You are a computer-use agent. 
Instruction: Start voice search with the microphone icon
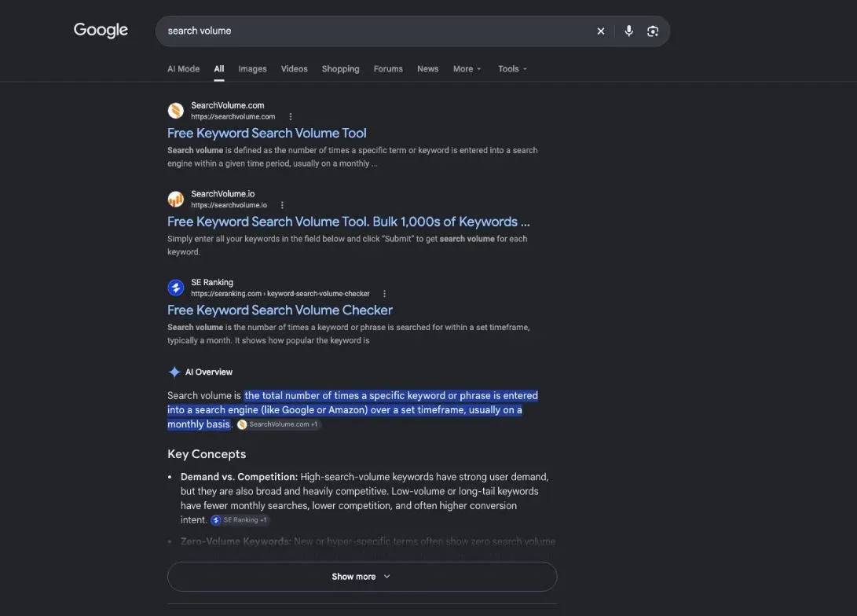[x=629, y=31]
